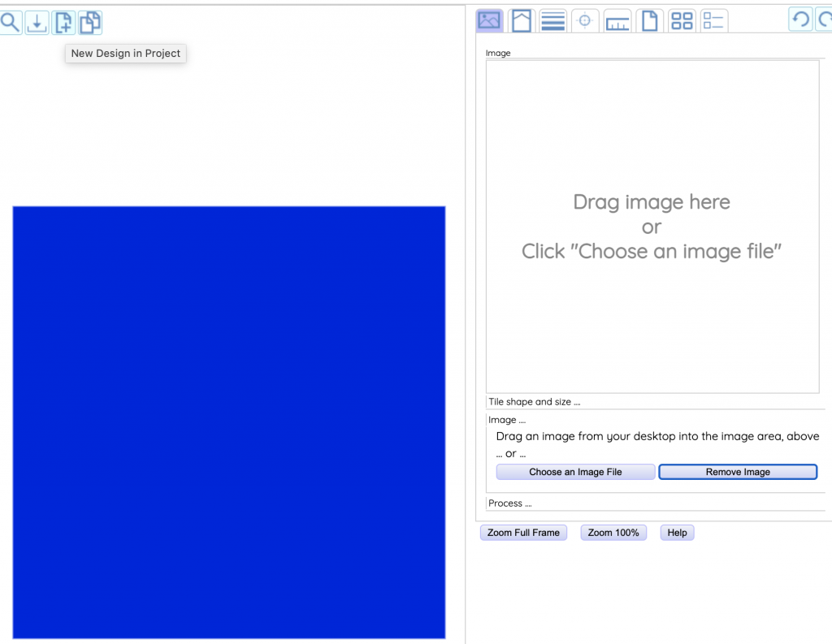Viewport: 832px width, 644px height.
Task: Click Zoom Full Frame button
Action: (524, 533)
